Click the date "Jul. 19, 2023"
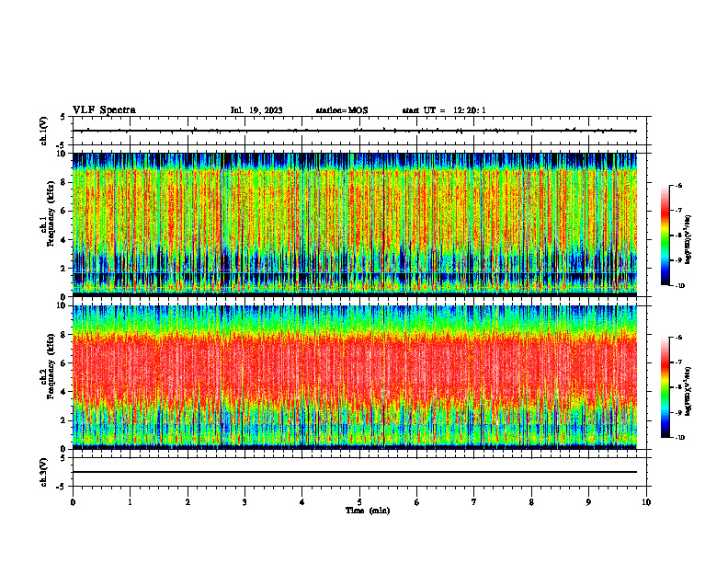The image size is (728, 563). (x=256, y=110)
